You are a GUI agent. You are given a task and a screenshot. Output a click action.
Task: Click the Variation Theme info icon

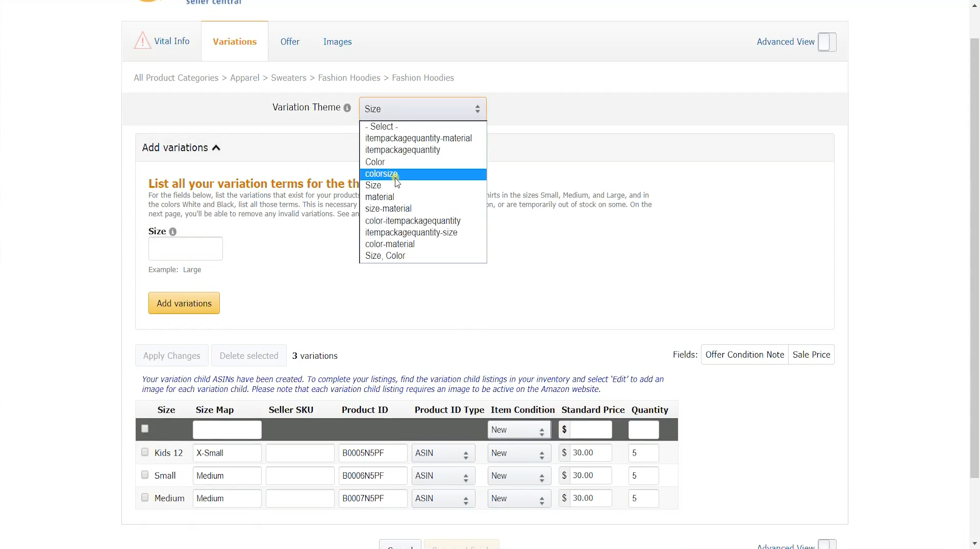tap(347, 108)
